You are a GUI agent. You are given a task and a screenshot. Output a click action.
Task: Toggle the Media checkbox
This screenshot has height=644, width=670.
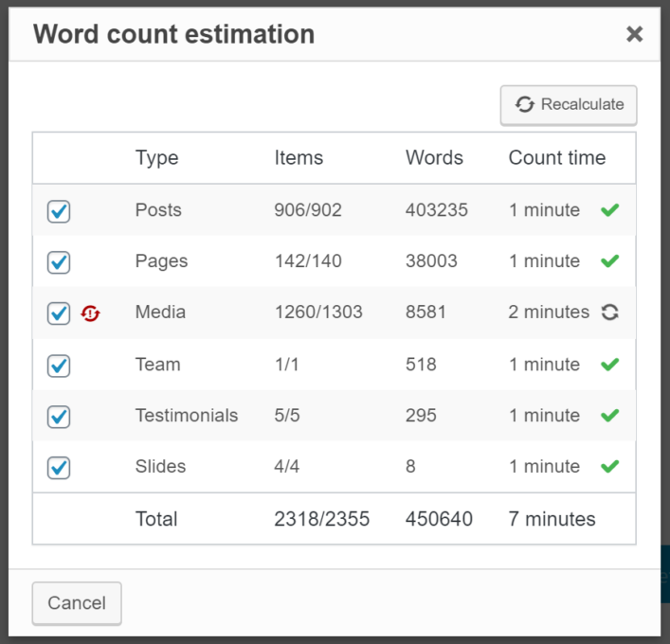pos(59,313)
